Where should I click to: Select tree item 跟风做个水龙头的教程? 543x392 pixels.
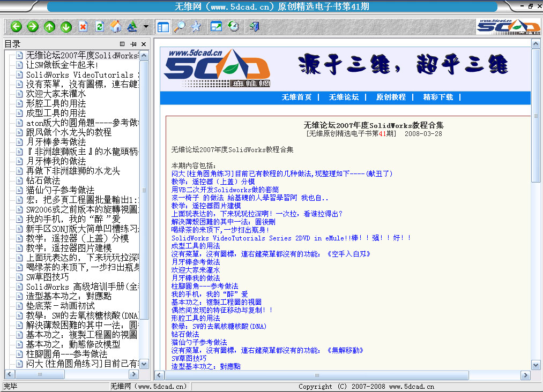point(69,132)
